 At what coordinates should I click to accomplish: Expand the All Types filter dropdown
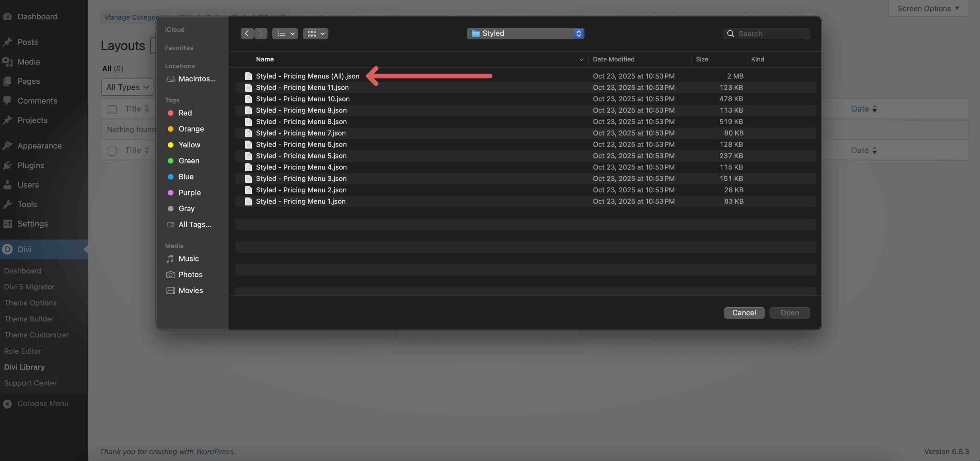(x=127, y=87)
